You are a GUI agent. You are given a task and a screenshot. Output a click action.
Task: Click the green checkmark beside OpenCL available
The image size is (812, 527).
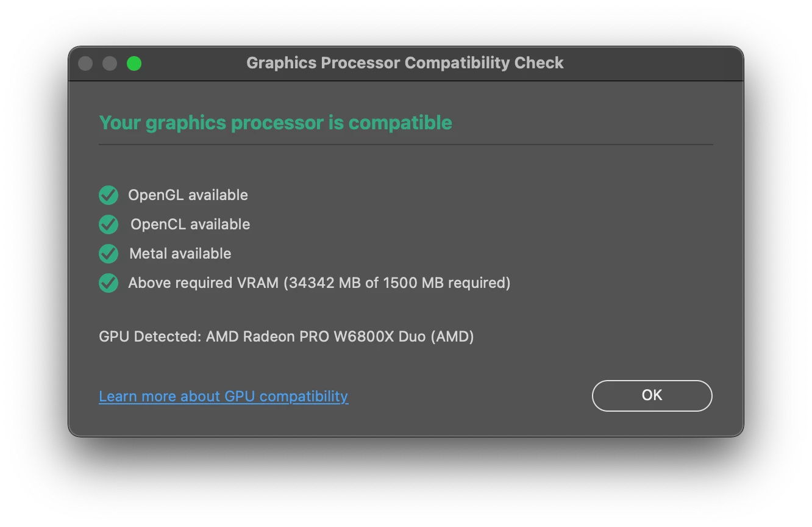109,224
